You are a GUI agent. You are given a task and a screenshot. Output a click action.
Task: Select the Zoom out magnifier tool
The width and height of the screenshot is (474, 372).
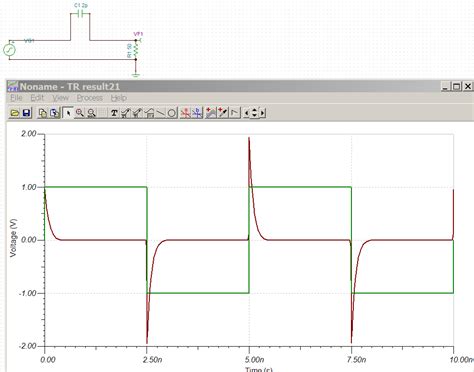tap(92, 113)
